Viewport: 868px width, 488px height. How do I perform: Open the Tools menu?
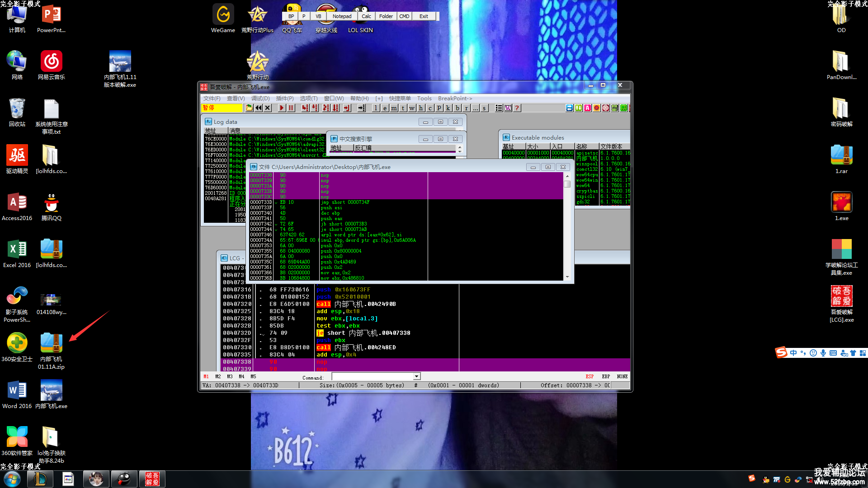tap(424, 98)
